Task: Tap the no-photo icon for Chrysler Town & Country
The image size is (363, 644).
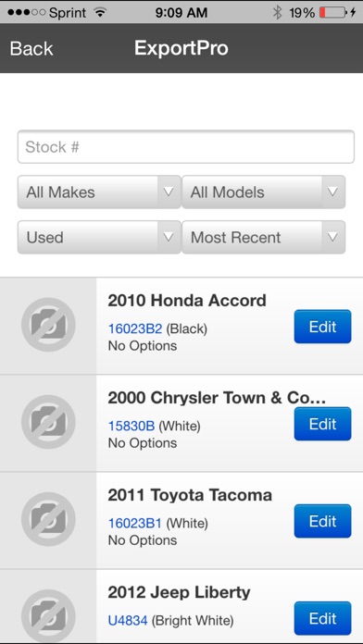Action: pyautogui.click(x=48, y=422)
